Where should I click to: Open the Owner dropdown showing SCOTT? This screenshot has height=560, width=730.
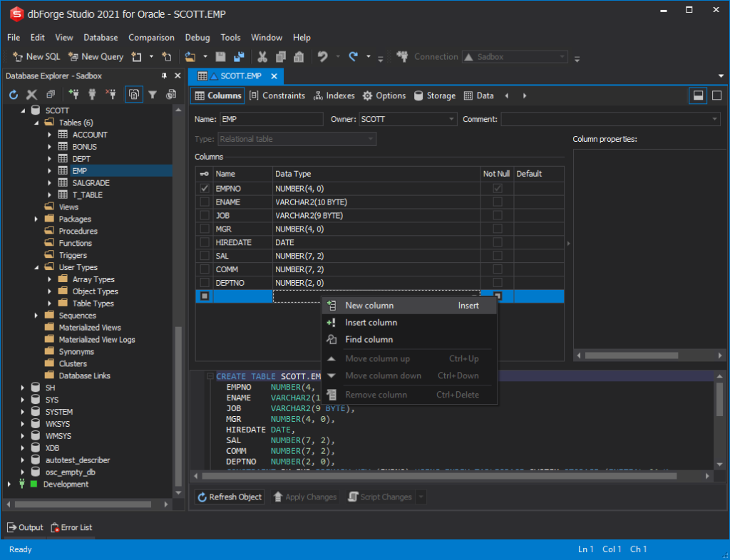(452, 119)
